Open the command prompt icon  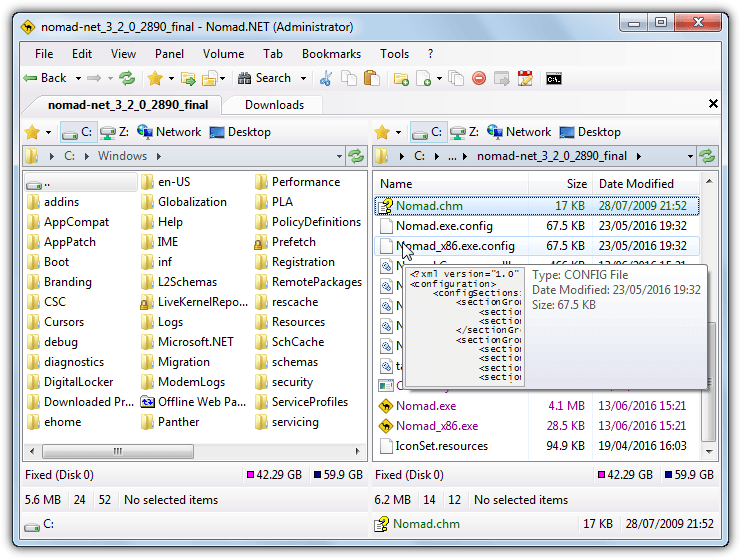tap(553, 79)
